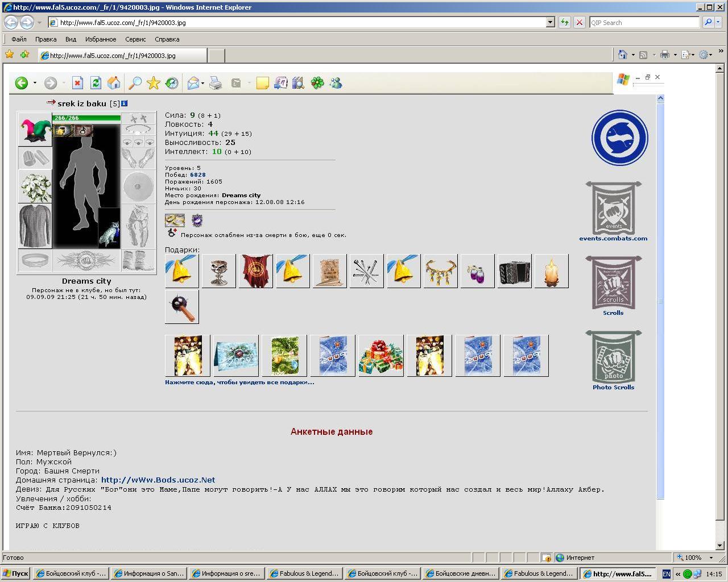Open the Избранное menu
The image size is (728, 582).
(101, 39)
